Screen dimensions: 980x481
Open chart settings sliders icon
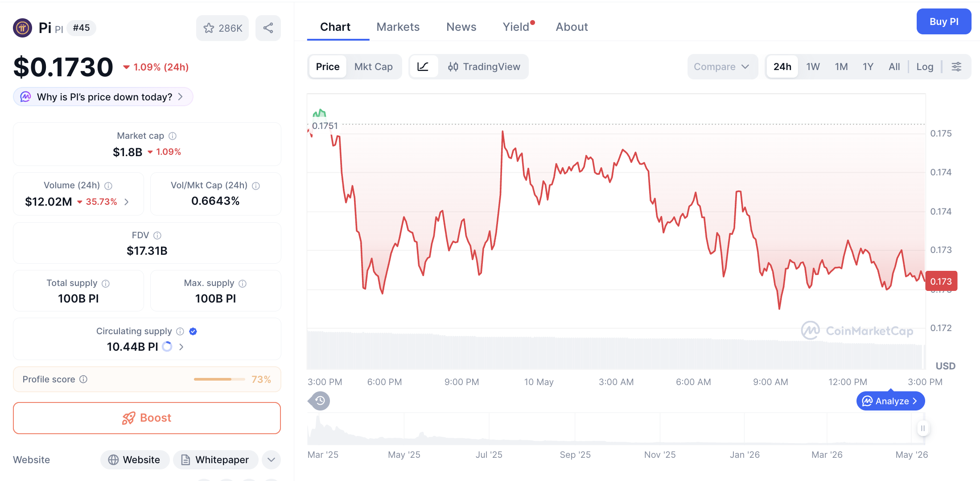pyautogui.click(x=957, y=67)
